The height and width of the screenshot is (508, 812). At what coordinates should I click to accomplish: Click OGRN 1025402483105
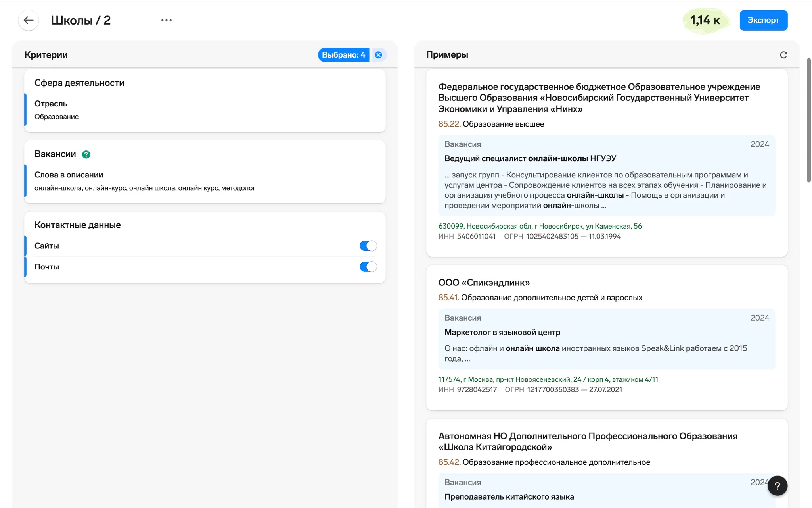(x=552, y=237)
